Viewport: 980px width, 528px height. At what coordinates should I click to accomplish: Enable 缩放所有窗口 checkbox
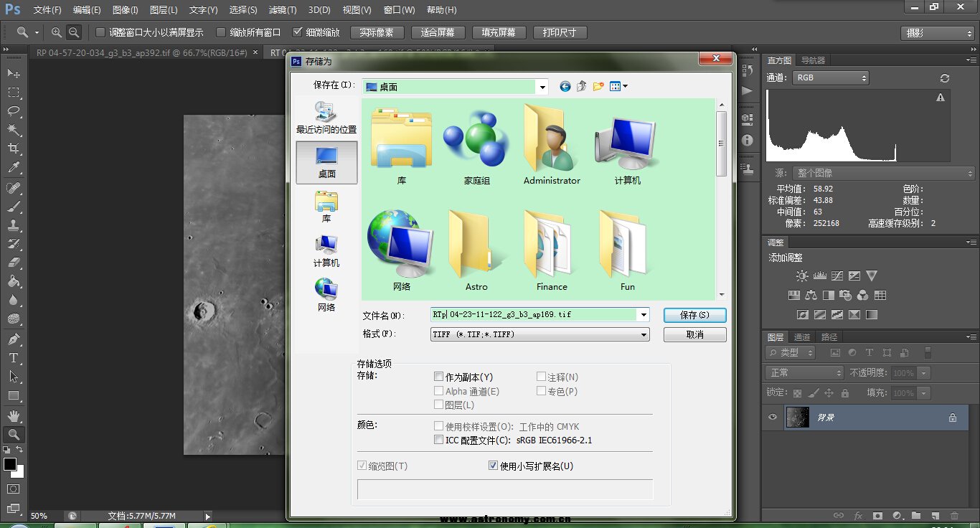pyautogui.click(x=221, y=32)
